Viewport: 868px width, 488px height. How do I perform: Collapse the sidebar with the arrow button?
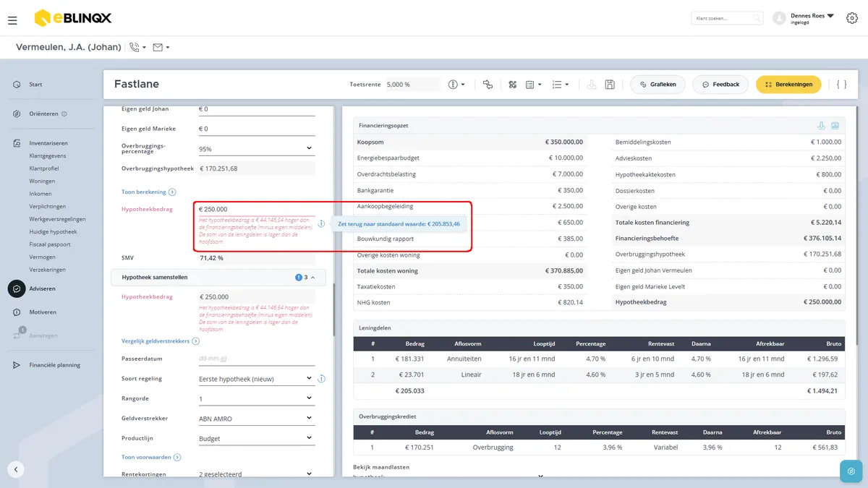(x=16, y=469)
